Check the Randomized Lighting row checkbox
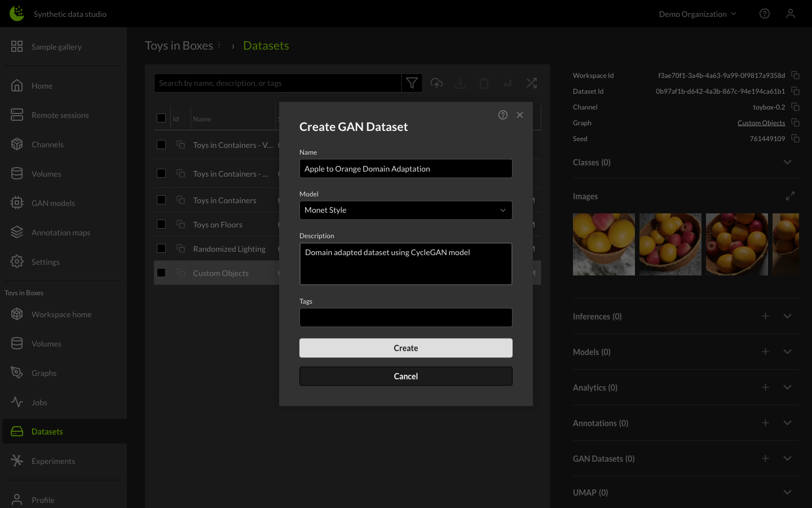Viewport: 812px width, 508px height. [161, 248]
